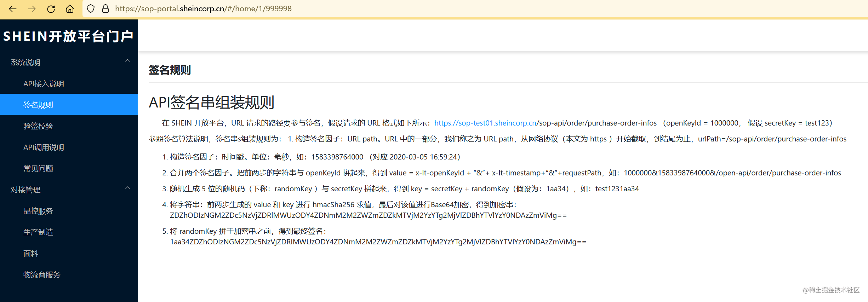
Task: Collapse the 系统说明 menu section
Action: (69, 62)
